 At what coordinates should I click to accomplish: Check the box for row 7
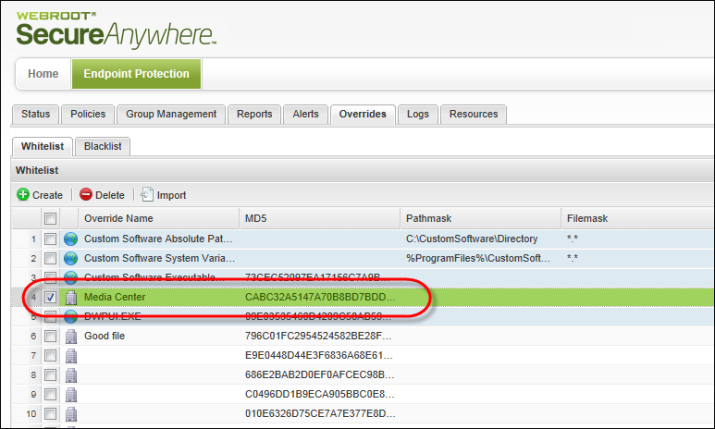pos(50,356)
